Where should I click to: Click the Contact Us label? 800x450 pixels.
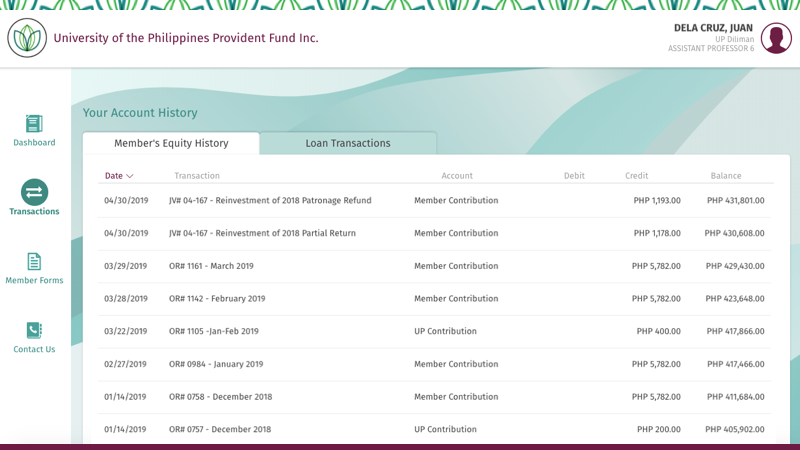(34, 349)
